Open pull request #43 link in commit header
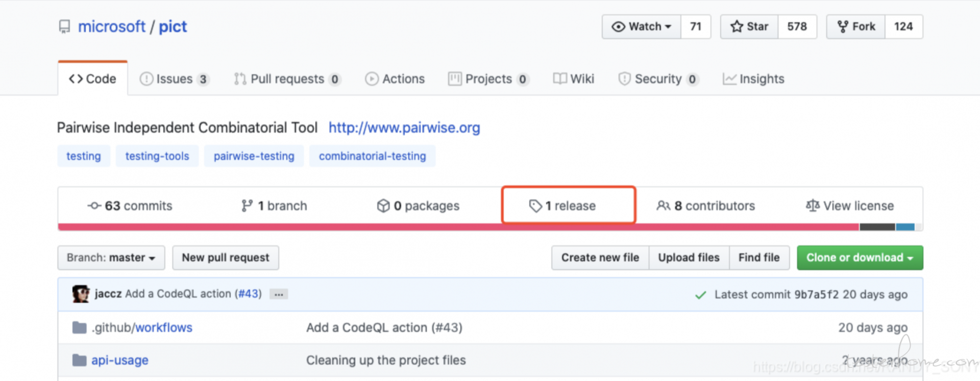This screenshot has height=381, width=980. pos(249,294)
